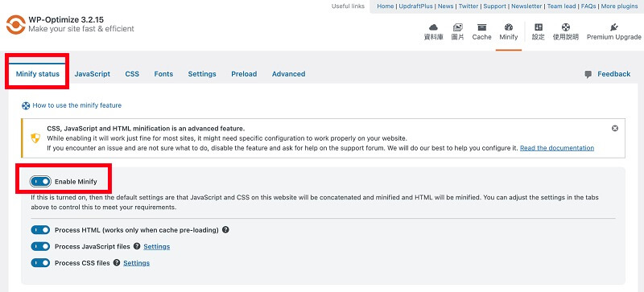Open the Newsletter useful link
Screen dimensions: 644x292
point(526,6)
